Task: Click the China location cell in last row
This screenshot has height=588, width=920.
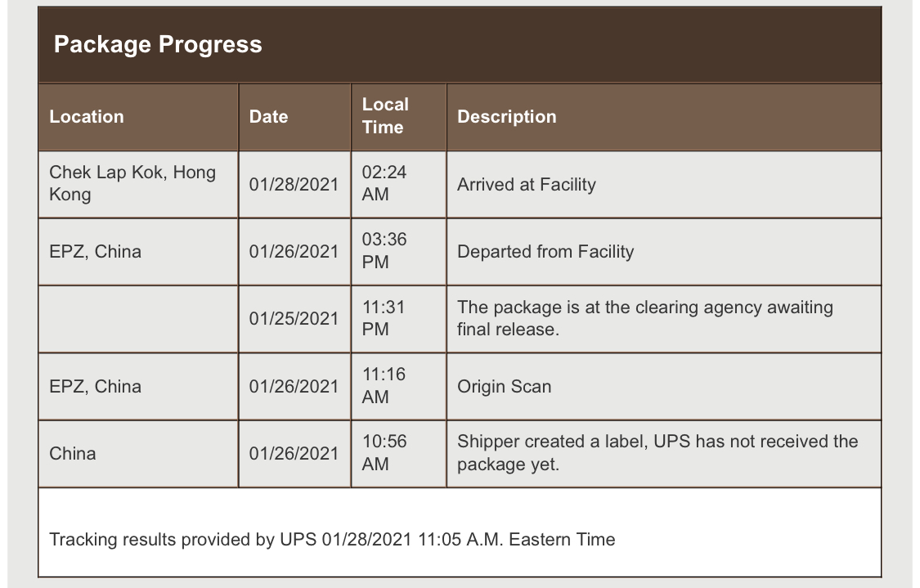Action: 73,453
